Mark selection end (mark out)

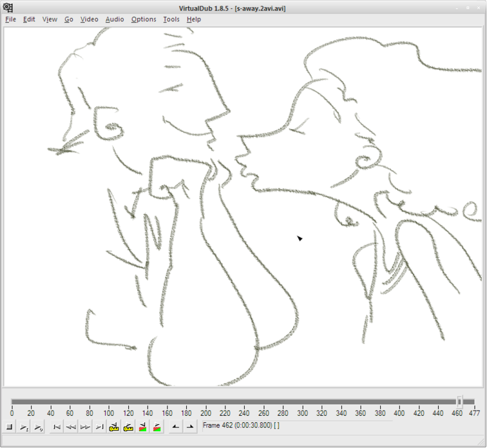coord(190,427)
